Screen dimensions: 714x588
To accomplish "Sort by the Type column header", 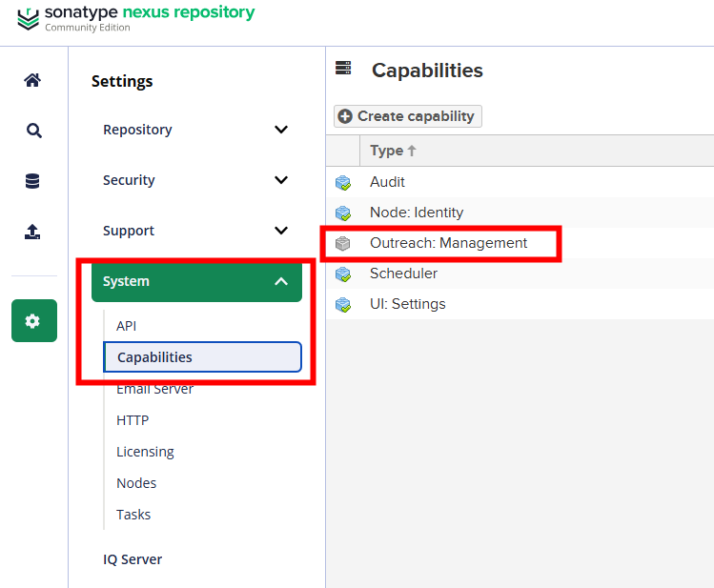I will (393, 151).
